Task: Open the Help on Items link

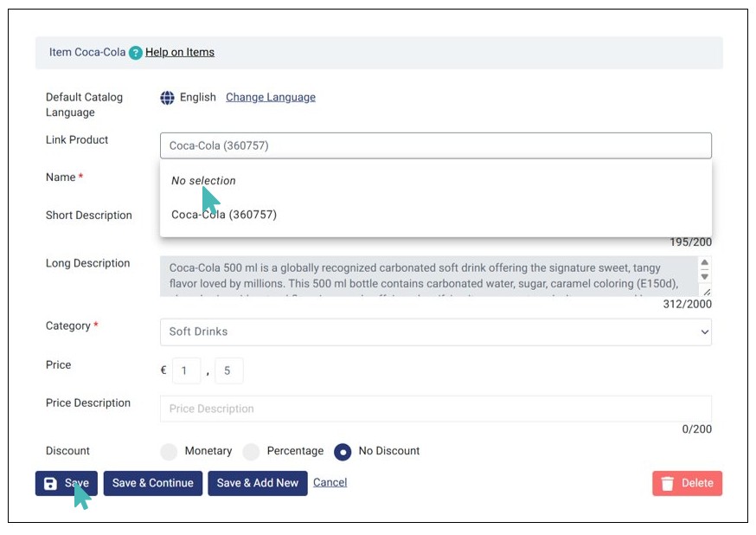Action: point(180,52)
